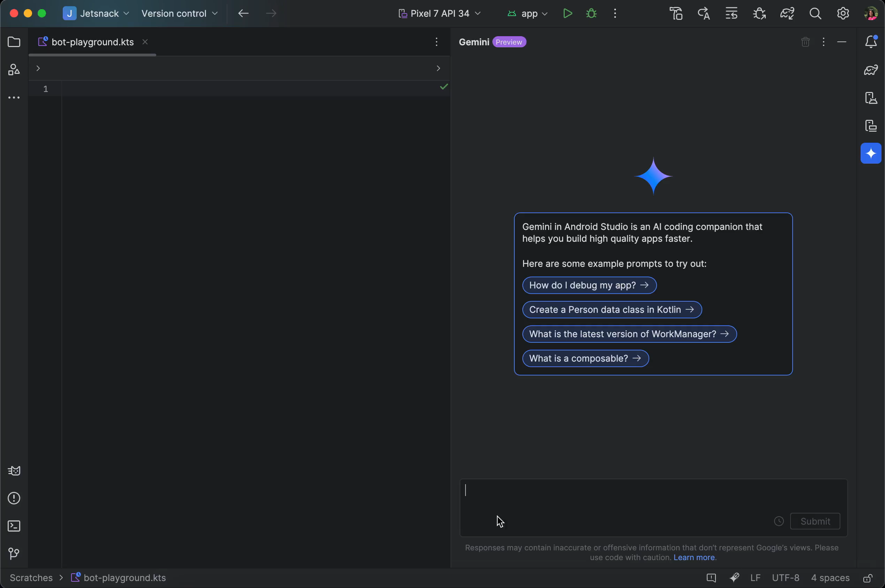
Task: Open the Problems panel
Action: click(x=14, y=498)
